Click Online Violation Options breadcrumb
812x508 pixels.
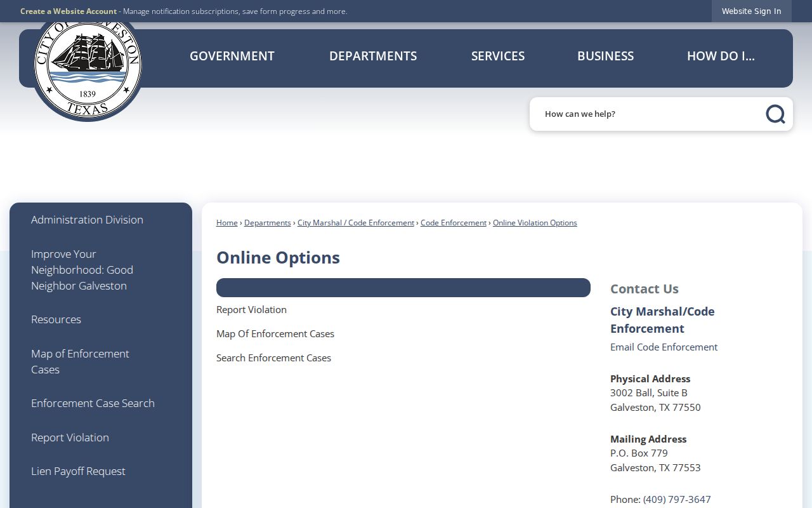tap(535, 223)
